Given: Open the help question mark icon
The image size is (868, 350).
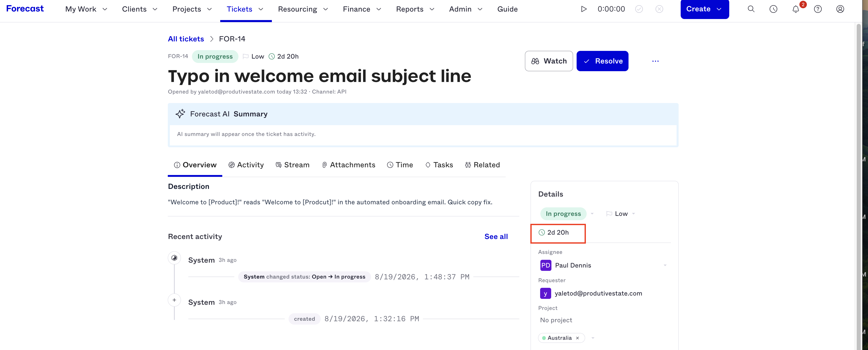Looking at the screenshot, I should [818, 9].
